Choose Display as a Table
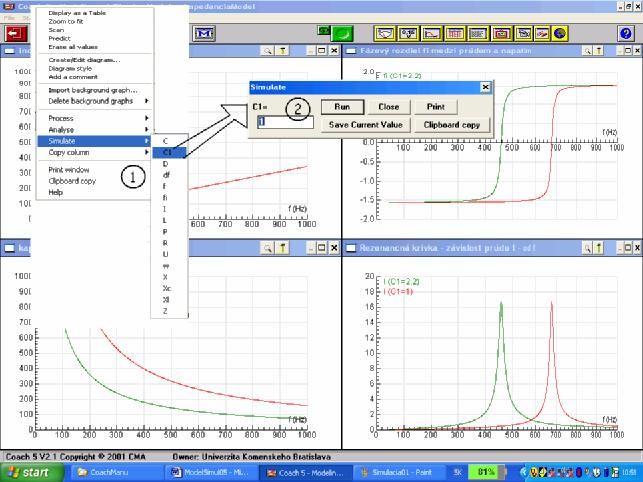This screenshot has height=482, width=643. (77, 13)
